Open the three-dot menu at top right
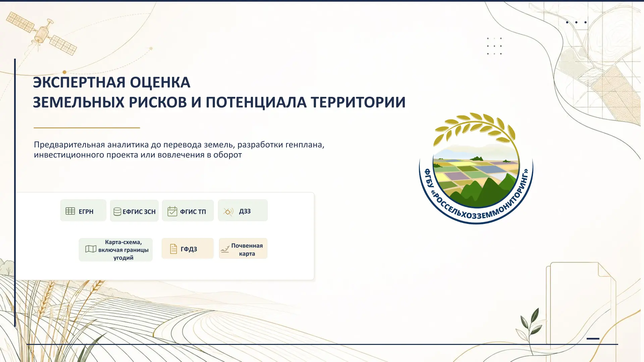 click(x=576, y=22)
